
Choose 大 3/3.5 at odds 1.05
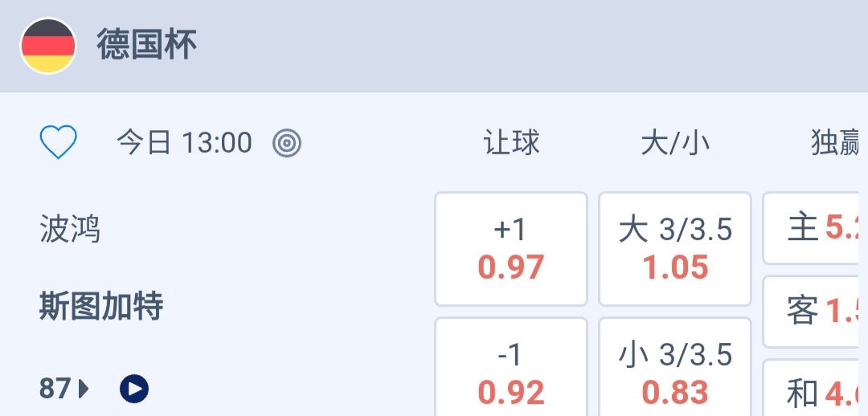point(675,249)
